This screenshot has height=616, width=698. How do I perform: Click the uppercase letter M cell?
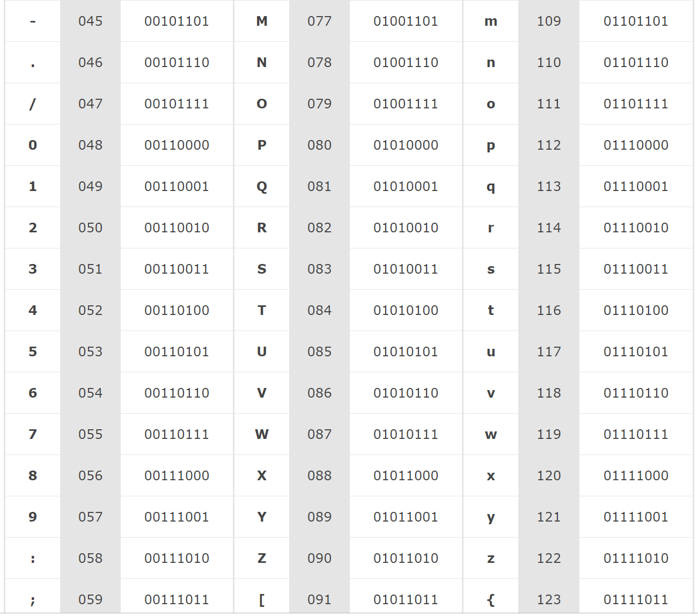[x=262, y=21]
